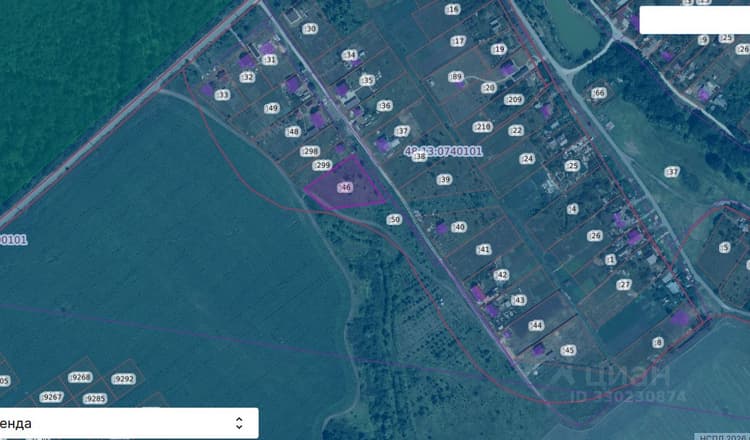Click parcel label 32
The image size is (750, 440).
coord(247,77)
